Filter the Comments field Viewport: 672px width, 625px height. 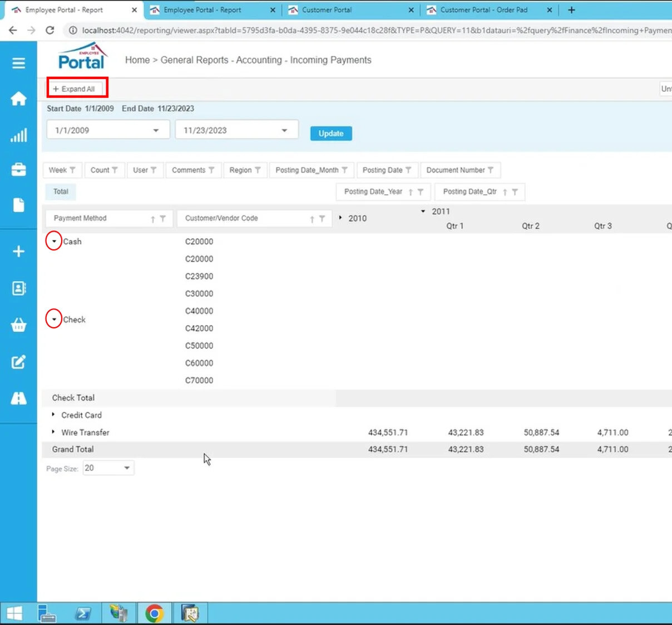click(x=211, y=170)
